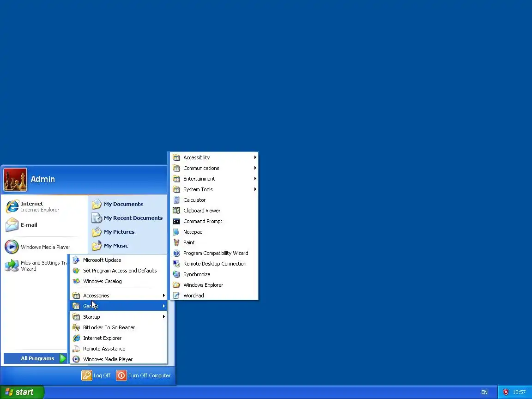
Task: Click the Paint icon
Action: tap(176, 242)
